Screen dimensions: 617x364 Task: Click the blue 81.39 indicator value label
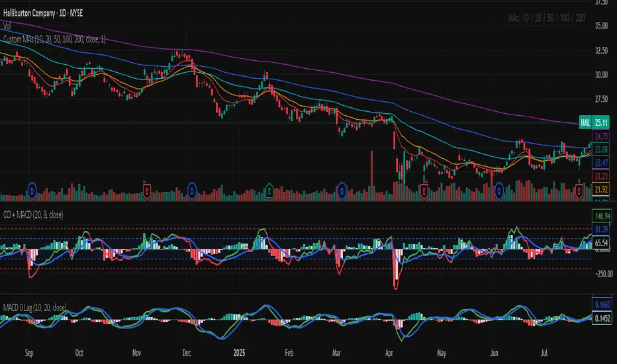pos(602,230)
